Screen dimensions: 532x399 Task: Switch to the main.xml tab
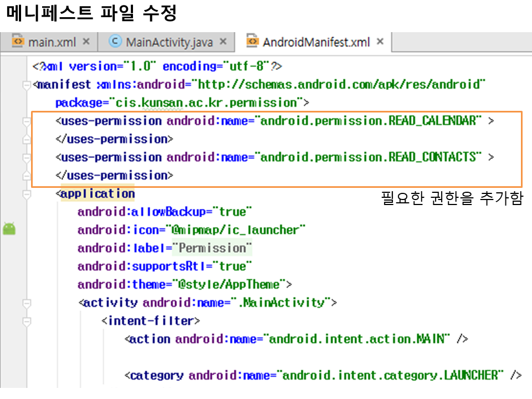coord(52,42)
